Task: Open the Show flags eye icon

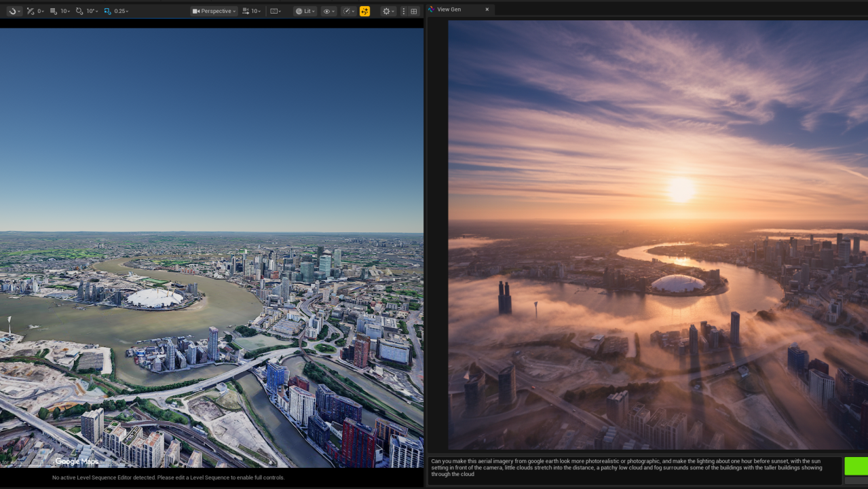Action: pos(328,11)
